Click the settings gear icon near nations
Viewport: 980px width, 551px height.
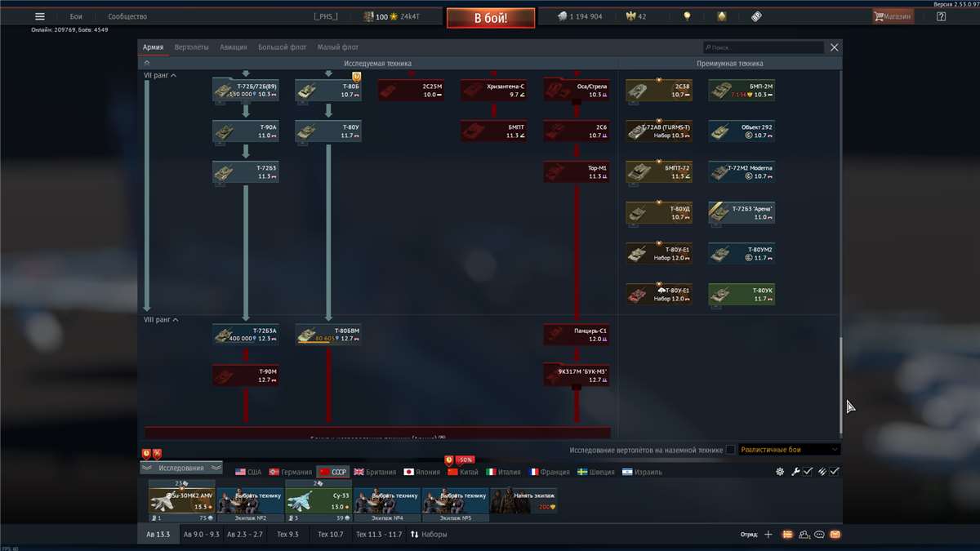point(780,472)
